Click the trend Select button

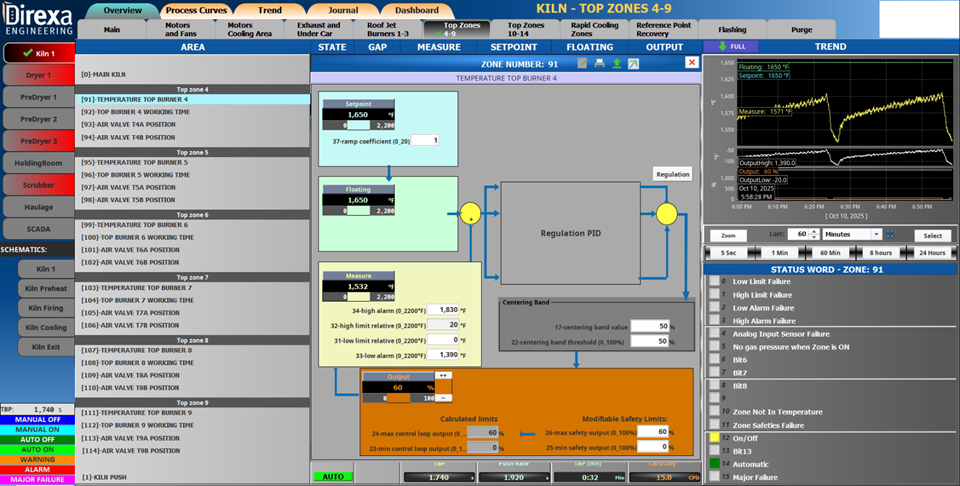click(932, 235)
